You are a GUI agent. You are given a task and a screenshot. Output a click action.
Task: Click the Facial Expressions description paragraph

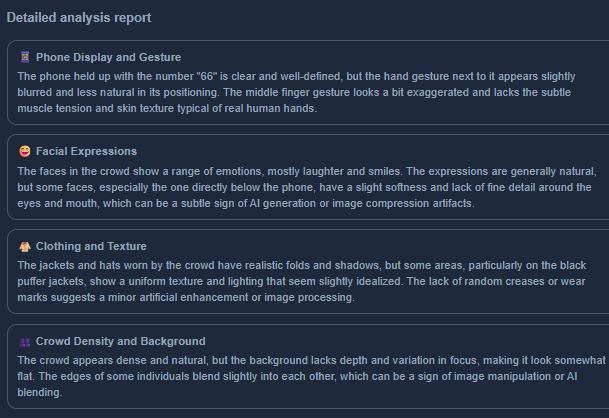click(x=300, y=187)
